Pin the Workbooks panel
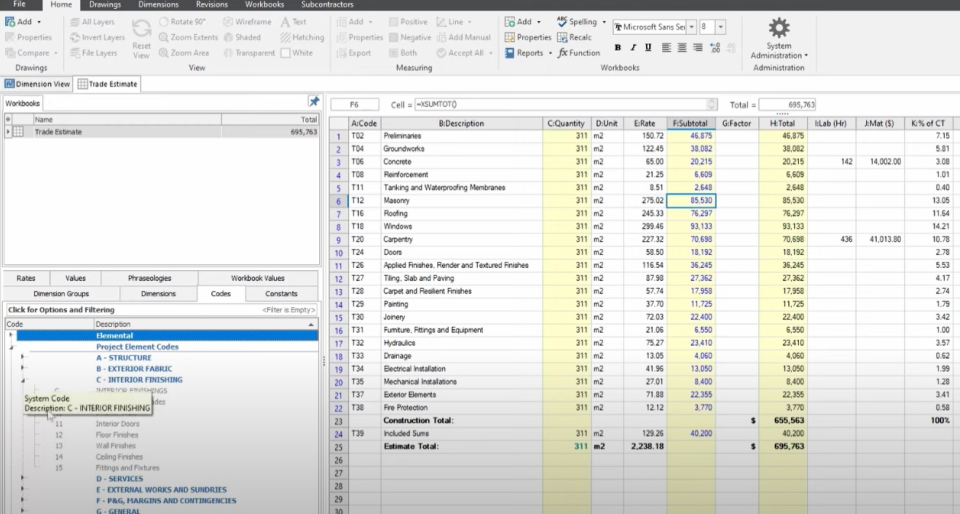Viewport: 960px width, 514px height. click(x=313, y=102)
